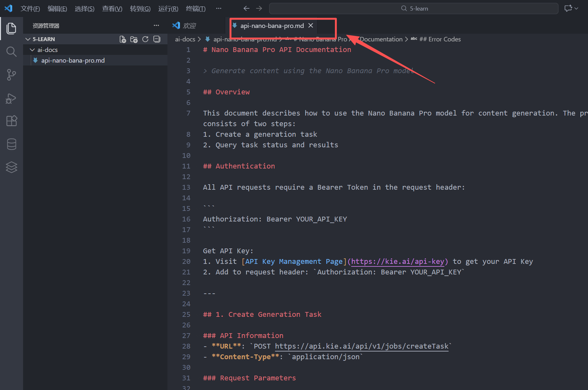Viewport: 588px width, 390px height.
Task: Click the 资源管理器 panel title
Action: (x=46, y=26)
